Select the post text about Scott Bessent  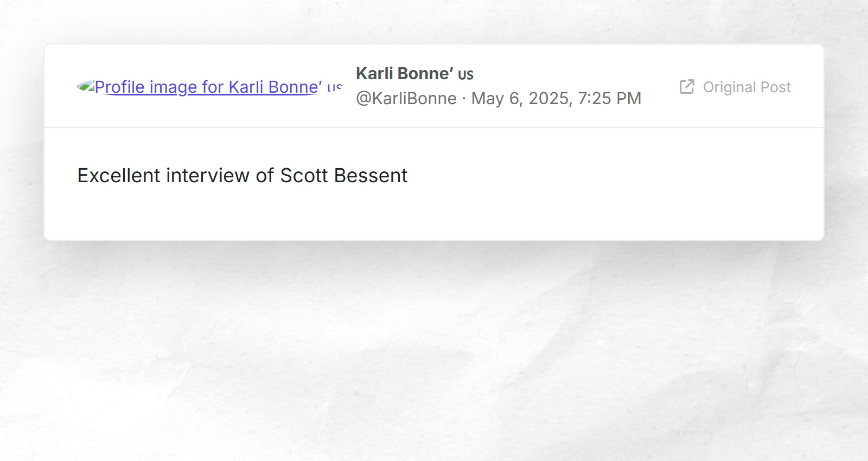(242, 175)
